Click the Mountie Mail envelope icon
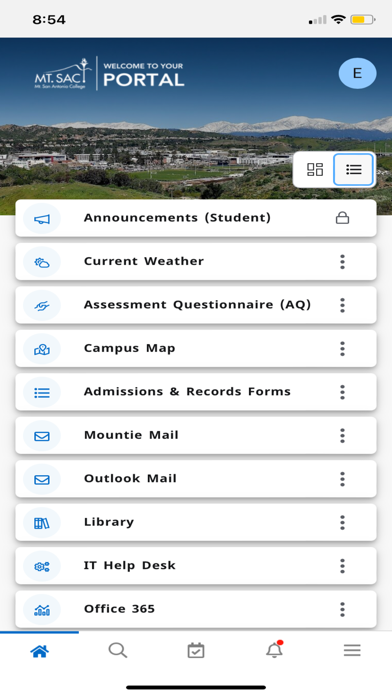392x696 pixels. [x=42, y=436]
